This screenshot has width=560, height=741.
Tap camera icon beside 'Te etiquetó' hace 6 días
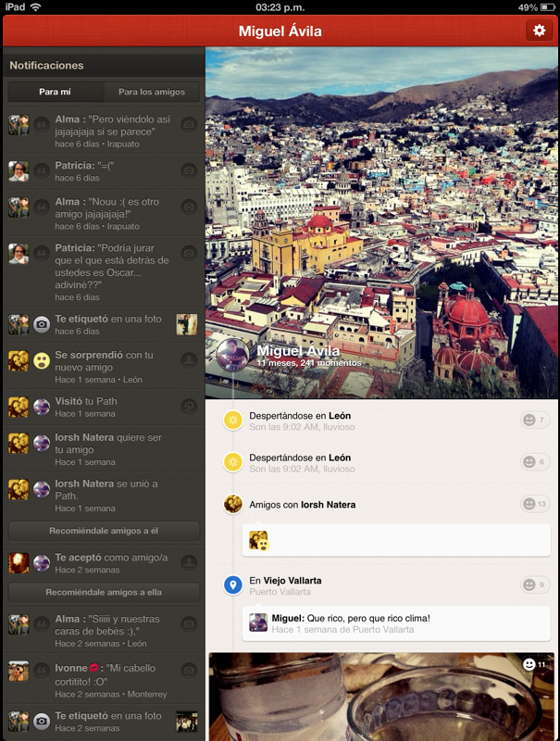click(x=42, y=325)
